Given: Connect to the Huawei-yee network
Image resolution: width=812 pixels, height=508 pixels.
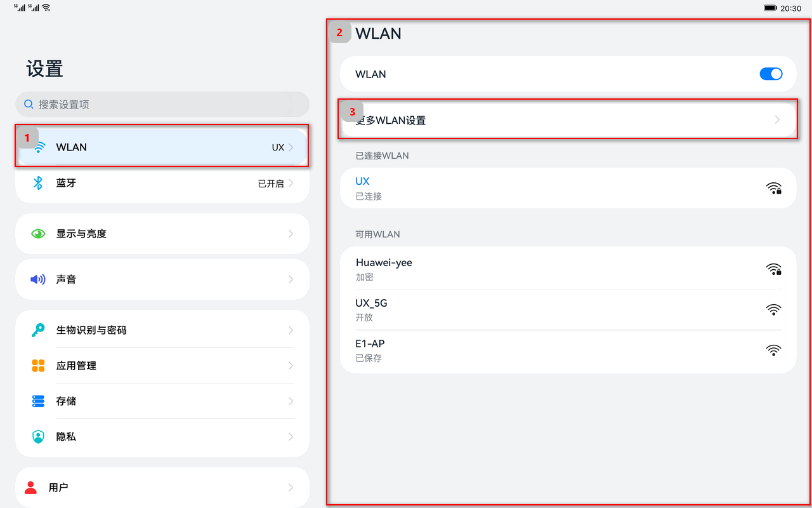Looking at the screenshot, I should tap(568, 269).
